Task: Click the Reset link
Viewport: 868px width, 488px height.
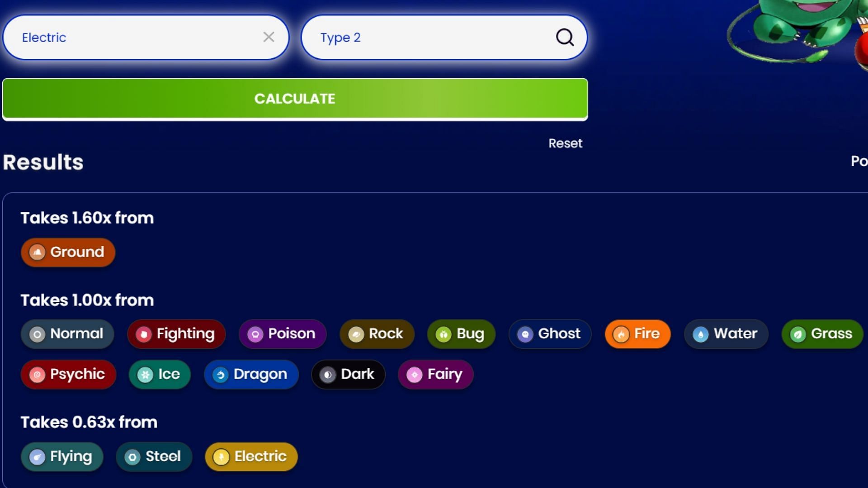Action: (x=565, y=142)
